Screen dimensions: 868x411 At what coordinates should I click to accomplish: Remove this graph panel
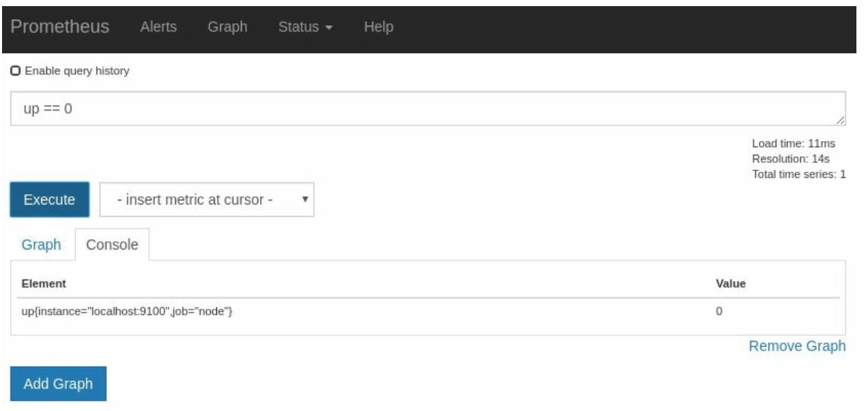tap(797, 346)
